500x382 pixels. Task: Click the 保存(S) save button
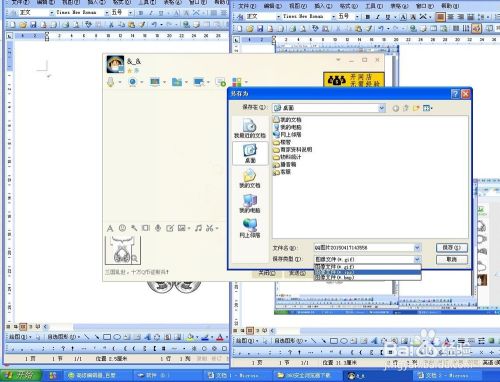coord(452,248)
